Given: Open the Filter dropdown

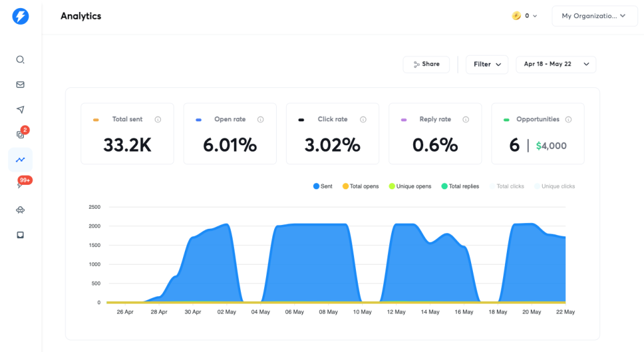Looking at the screenshot, I should (487, 64).
